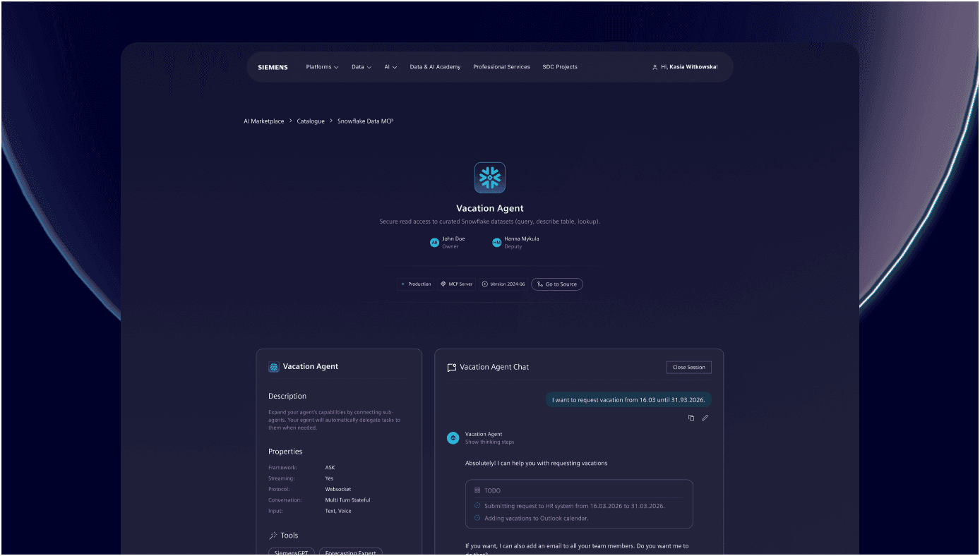Click the Vacation Agent Chat header icon

452,368
